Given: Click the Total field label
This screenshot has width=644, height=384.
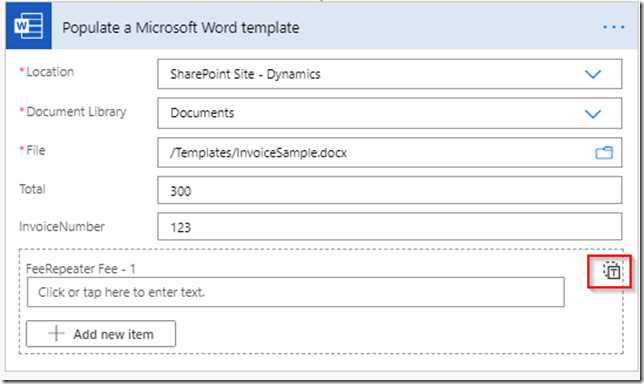Looking at the screenshot, I should coord(32,189).
